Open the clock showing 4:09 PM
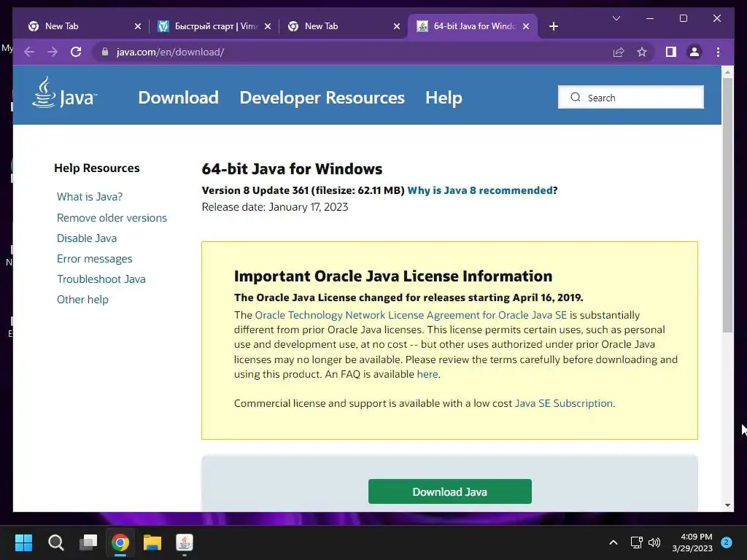This screenshot has height=560, width=747. [x=692, y=542]
